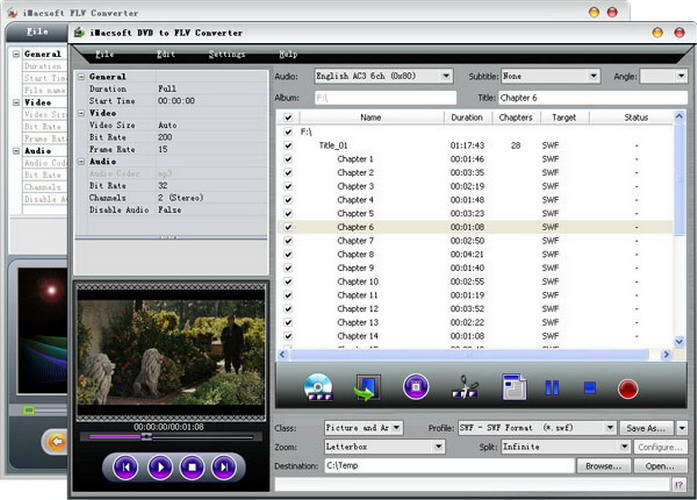Open the Audio track dropdown

pyautogui.click(x=445, y=76)
